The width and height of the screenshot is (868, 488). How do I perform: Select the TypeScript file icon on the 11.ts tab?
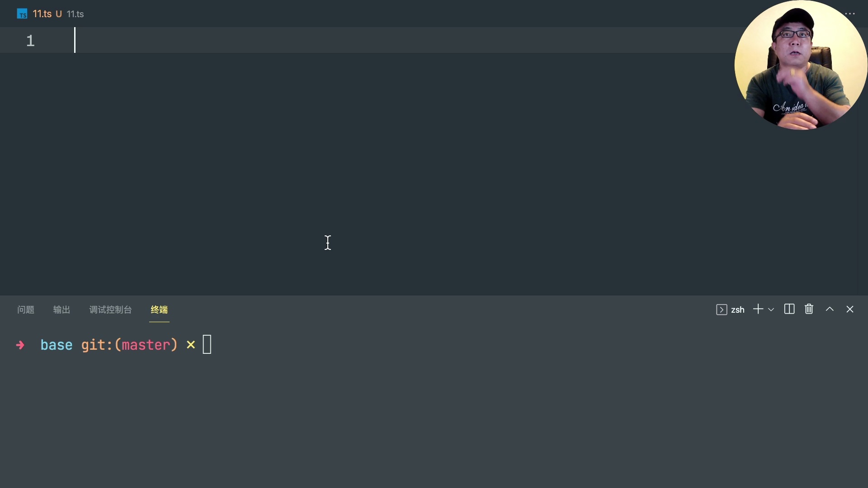pyautogui.click(x=21, y=14)
